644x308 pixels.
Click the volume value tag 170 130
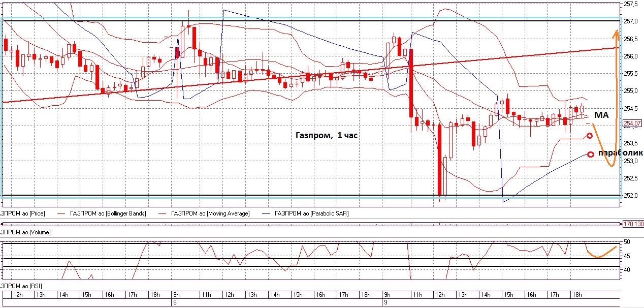coord(633,224)
